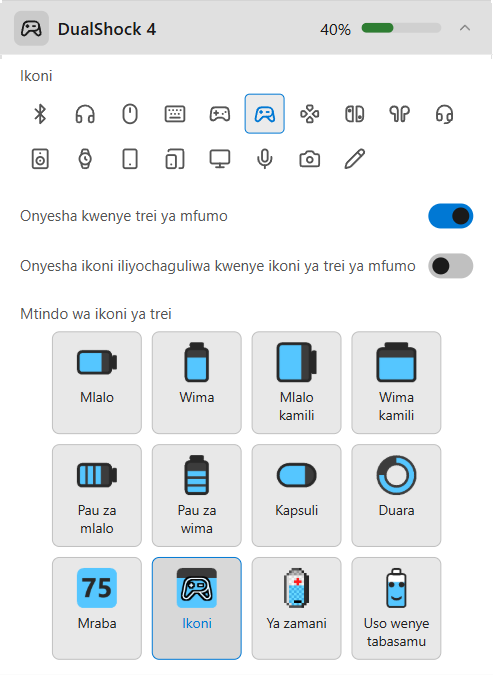Select the Bluetooth symbol icon
Image resolution: width=493 pixels, height=675 pixels.
click(x=40, y=114)
